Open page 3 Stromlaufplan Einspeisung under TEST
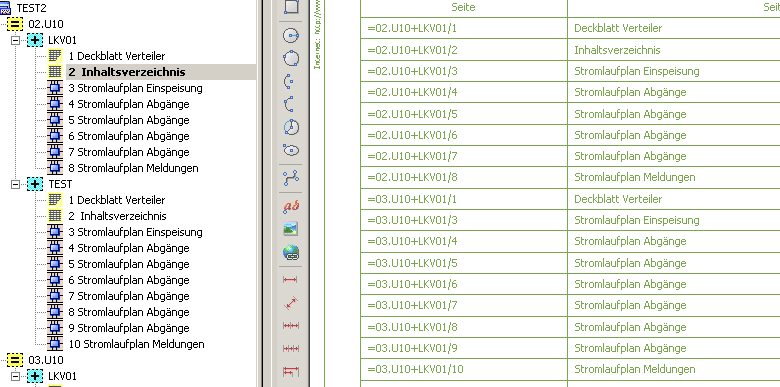 (135, 232)
